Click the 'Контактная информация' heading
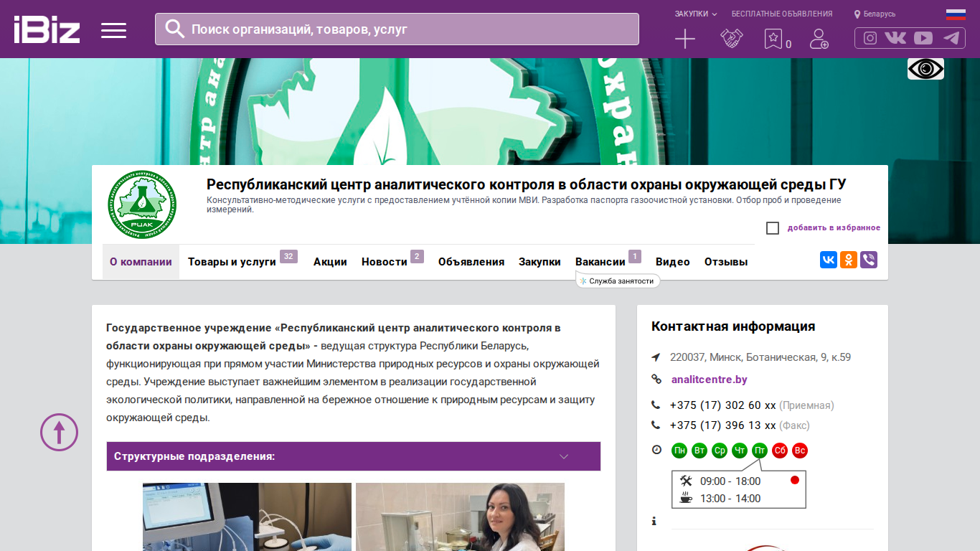Image resolution: width=980 pixels, height=551 pixels. click(x=733, y=326)
